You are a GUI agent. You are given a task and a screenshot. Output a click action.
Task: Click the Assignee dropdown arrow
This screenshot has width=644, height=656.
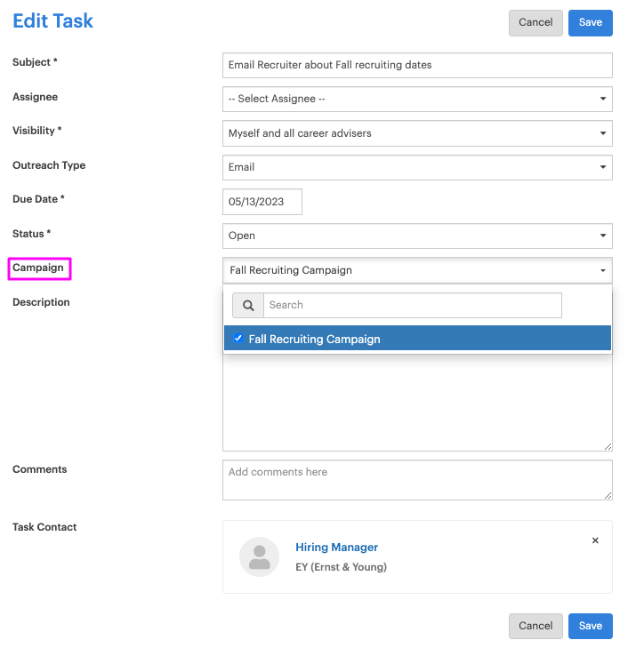(x=603, y=99)
